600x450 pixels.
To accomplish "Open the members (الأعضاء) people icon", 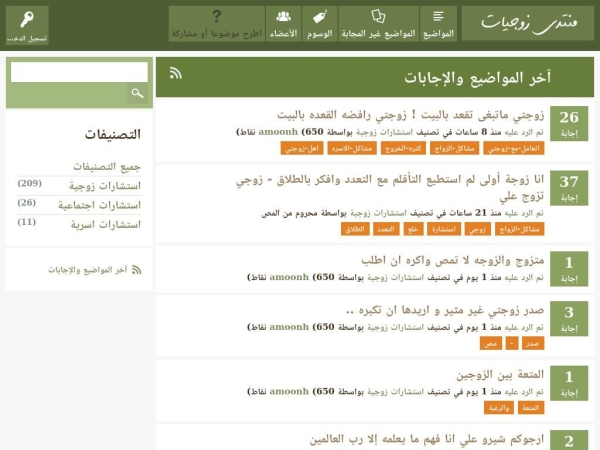I will 284,16.
